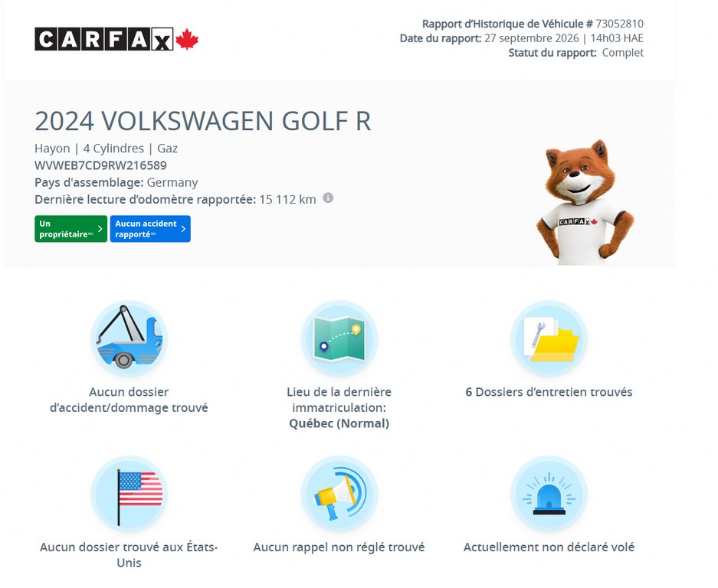Click the CARFAX fox mascot image
Image resolution: width=718 pixels, height=588 pixels.
tap(585, 202)
